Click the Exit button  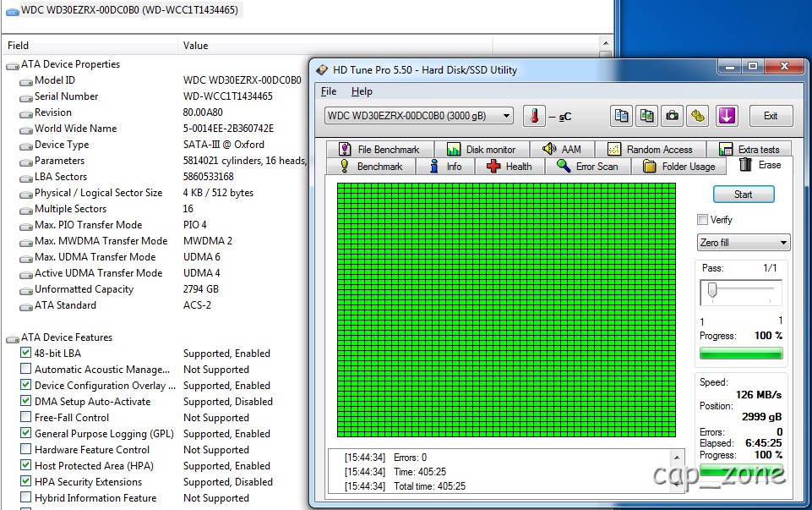tap(771, 116)
